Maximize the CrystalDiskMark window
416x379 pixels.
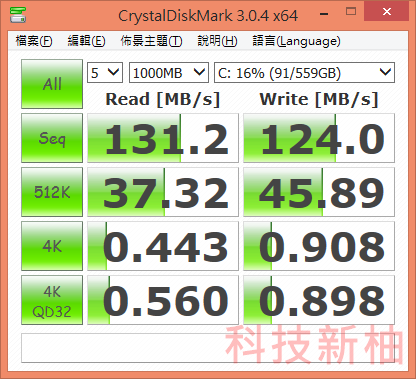click(351, 12)
